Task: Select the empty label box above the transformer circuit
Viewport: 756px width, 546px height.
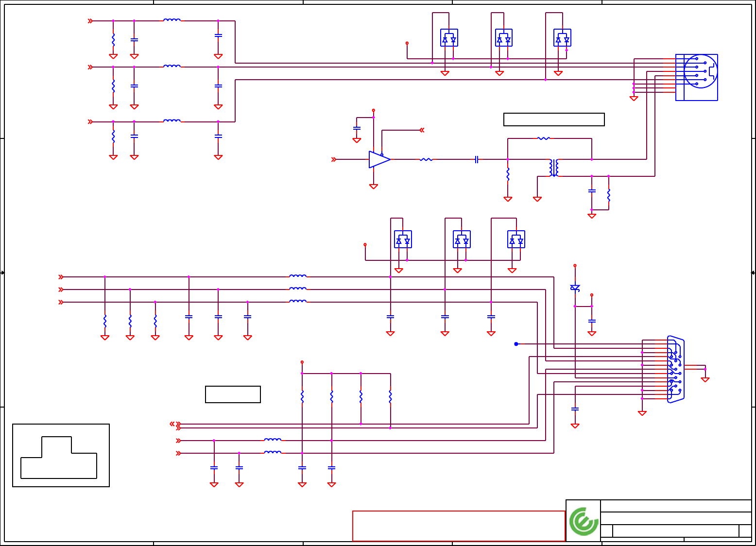Action: [554, 119]
